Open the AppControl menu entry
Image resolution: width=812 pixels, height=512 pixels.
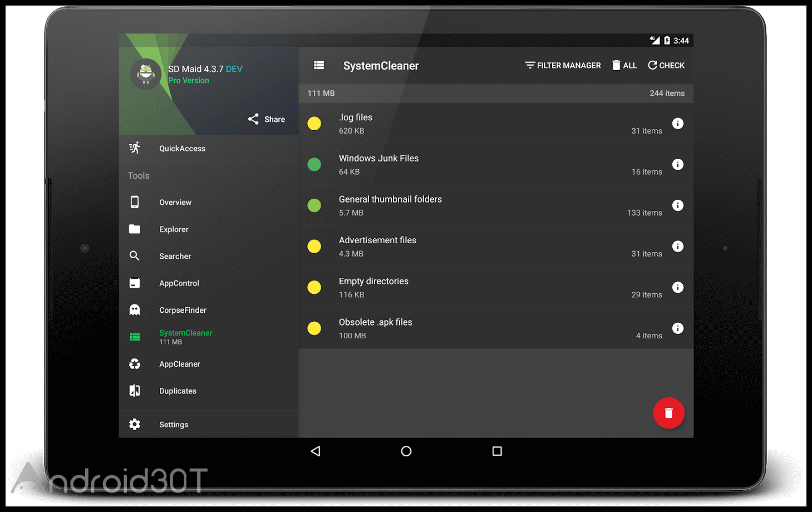pyautogui.click(x=209, y=283)
